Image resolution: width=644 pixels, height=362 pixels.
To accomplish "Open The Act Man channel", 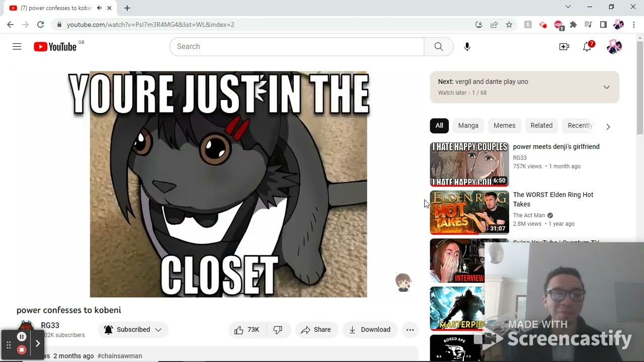I will 529,215.
